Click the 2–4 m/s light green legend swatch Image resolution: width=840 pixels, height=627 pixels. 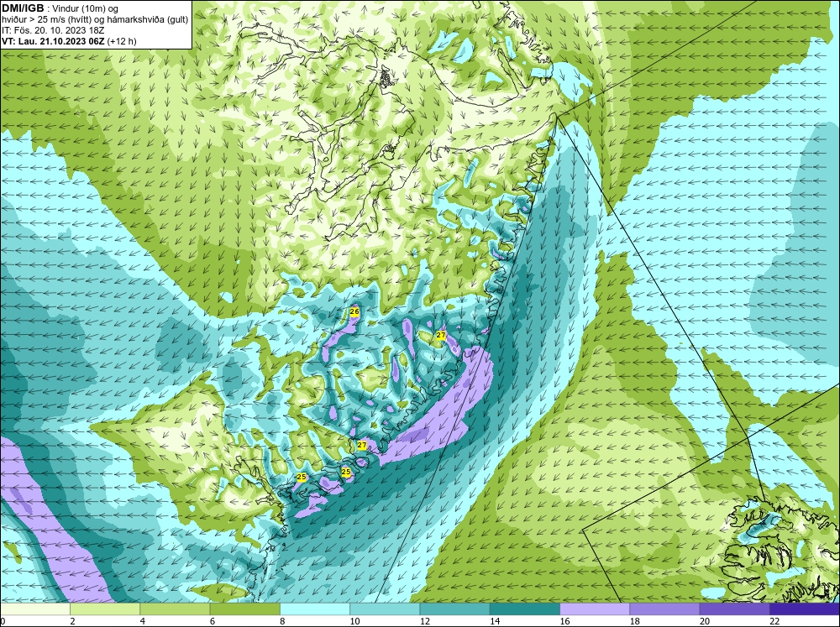[105, 609]
